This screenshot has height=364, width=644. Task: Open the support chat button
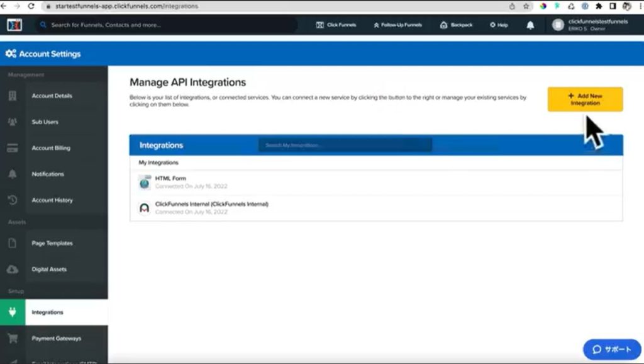(611, 350)
